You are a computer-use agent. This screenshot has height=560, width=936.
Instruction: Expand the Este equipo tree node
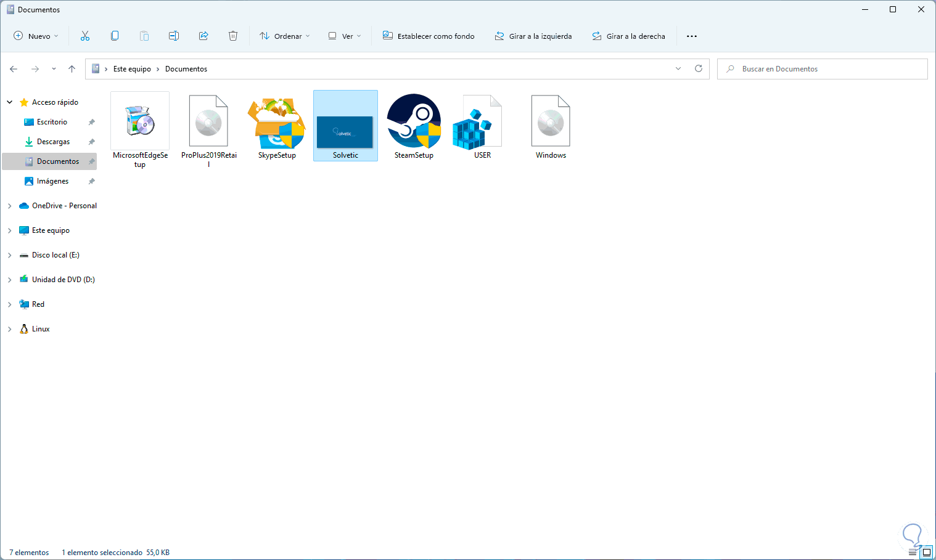pos(10,230)
